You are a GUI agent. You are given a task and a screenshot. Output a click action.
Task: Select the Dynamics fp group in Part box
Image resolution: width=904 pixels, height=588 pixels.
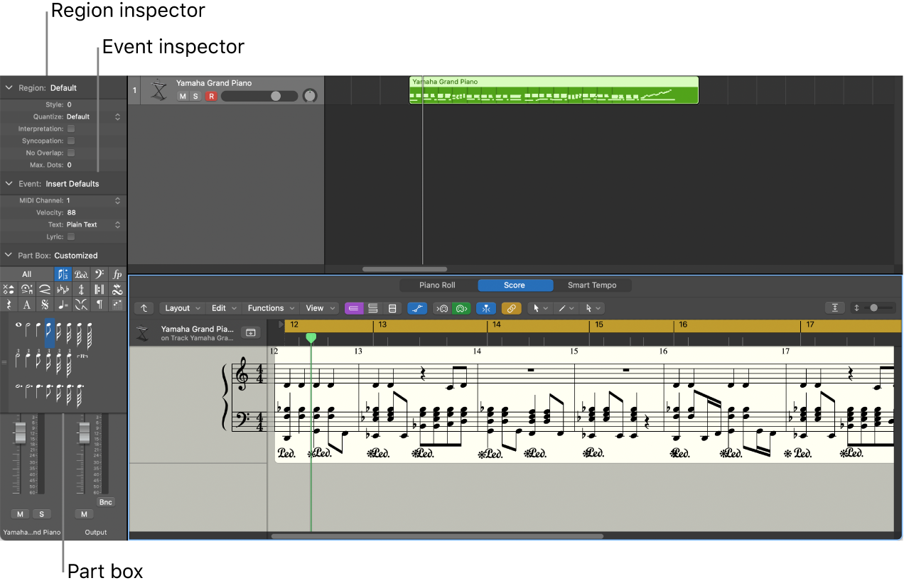click(117, 274)
